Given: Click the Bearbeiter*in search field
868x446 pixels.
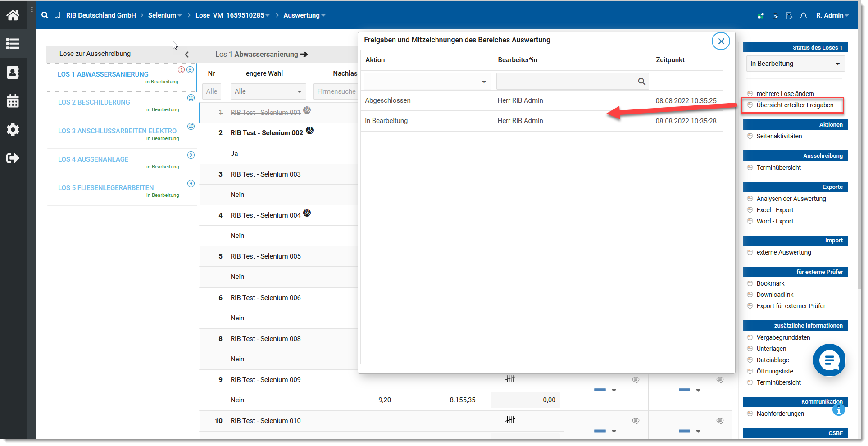Looking at the screenshot, I should 572,82.
